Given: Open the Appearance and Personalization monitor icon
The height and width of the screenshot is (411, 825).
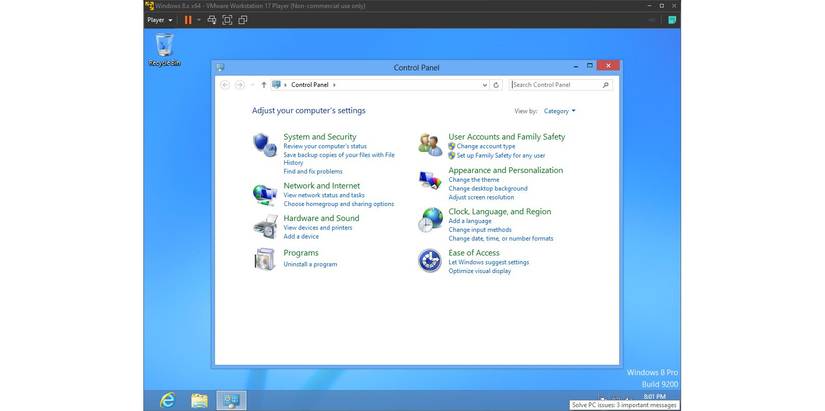Looking at the screenshot, I should (430, 180).
